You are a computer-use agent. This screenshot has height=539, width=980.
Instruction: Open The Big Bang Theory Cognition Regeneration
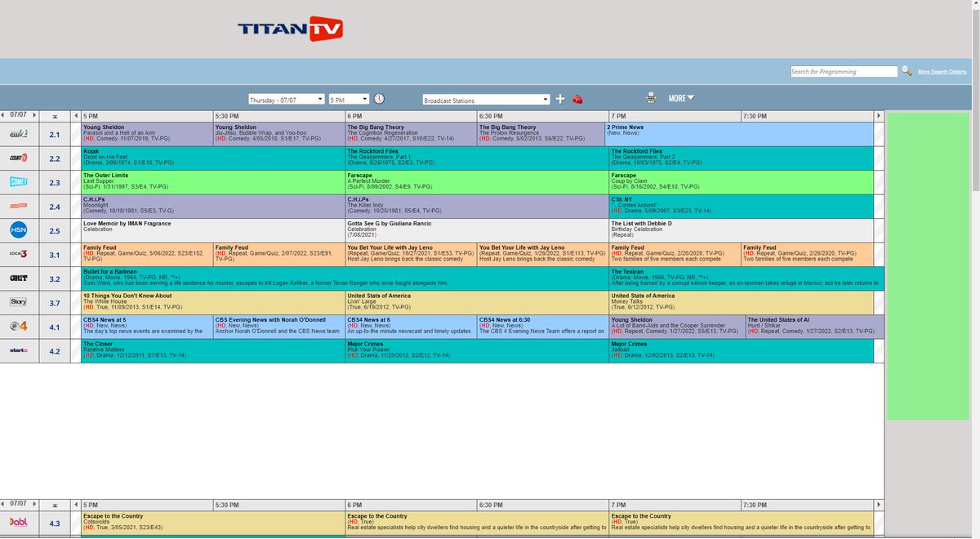click(x=411, y=134)
